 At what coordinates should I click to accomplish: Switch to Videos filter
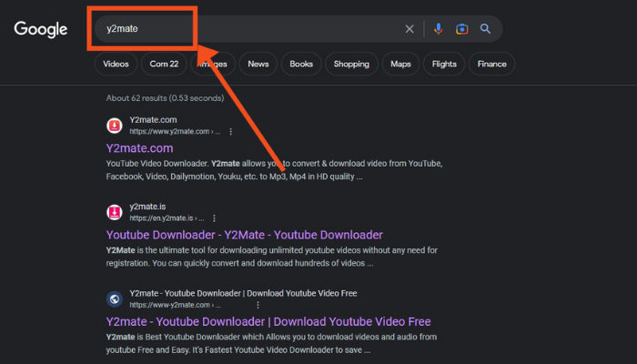tap(116, 64)
